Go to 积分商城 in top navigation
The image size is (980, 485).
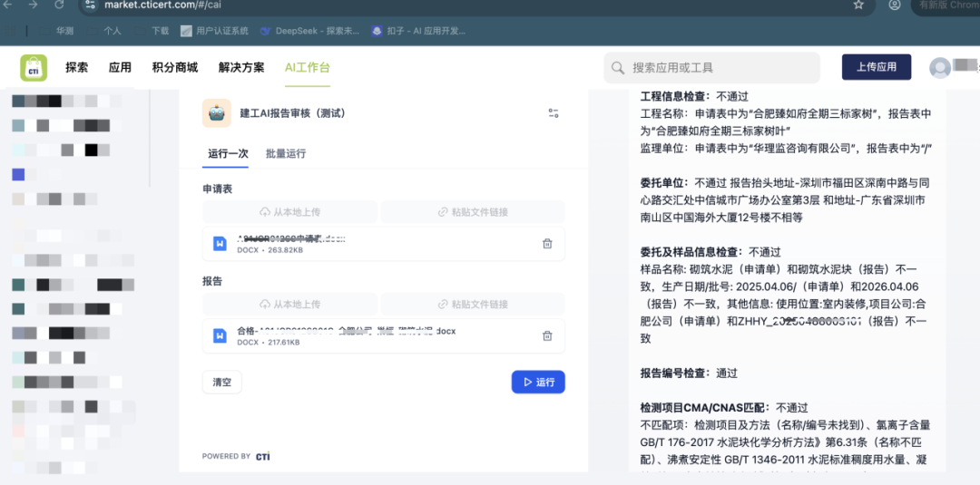[x=175, y=68]
